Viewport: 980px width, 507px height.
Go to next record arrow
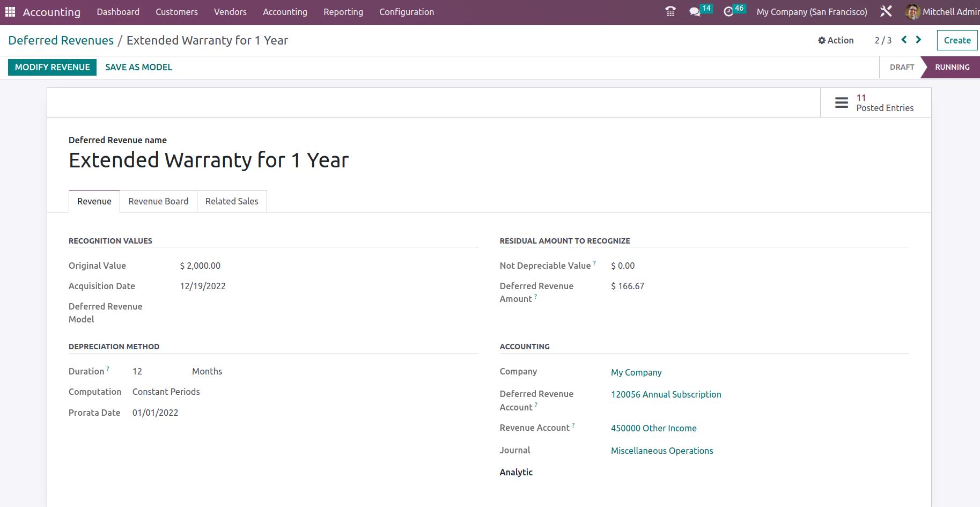(x=918, y=40)
